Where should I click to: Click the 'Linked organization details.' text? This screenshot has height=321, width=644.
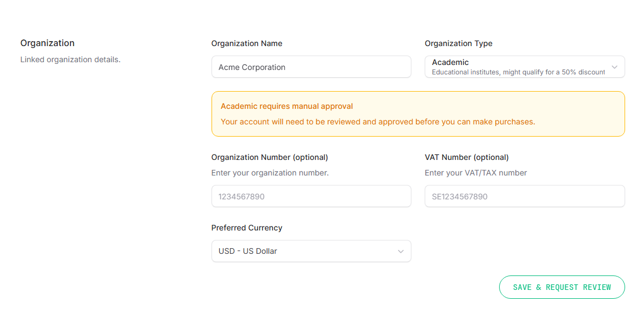tap(71, 59)
